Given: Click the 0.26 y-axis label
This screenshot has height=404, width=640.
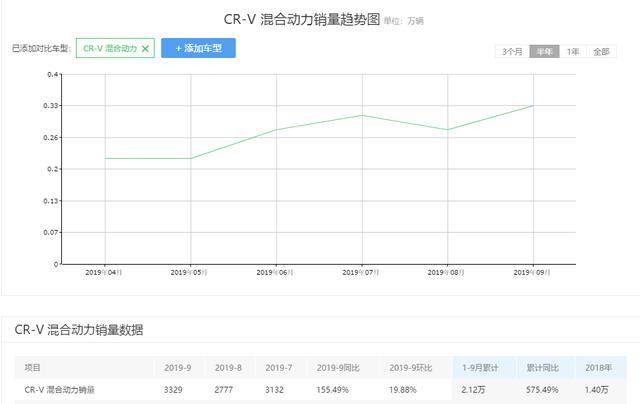Looking at the screenshot, I should (x=51, y=138).
